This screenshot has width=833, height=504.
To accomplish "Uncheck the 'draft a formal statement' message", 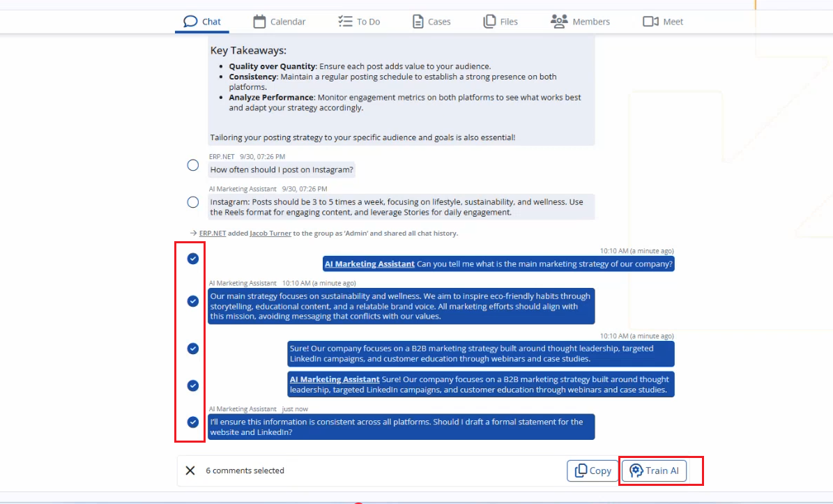I will 193,422.
